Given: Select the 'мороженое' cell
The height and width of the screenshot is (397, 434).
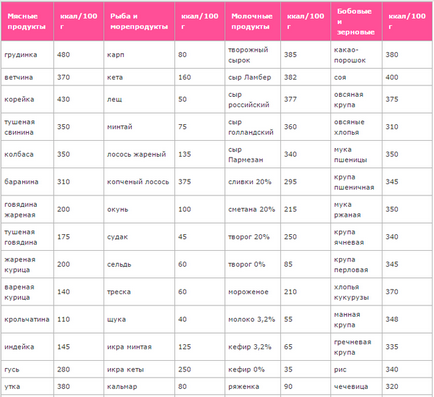Looking at the screenshot, I should pyautogui.click(x=253, y=292).
